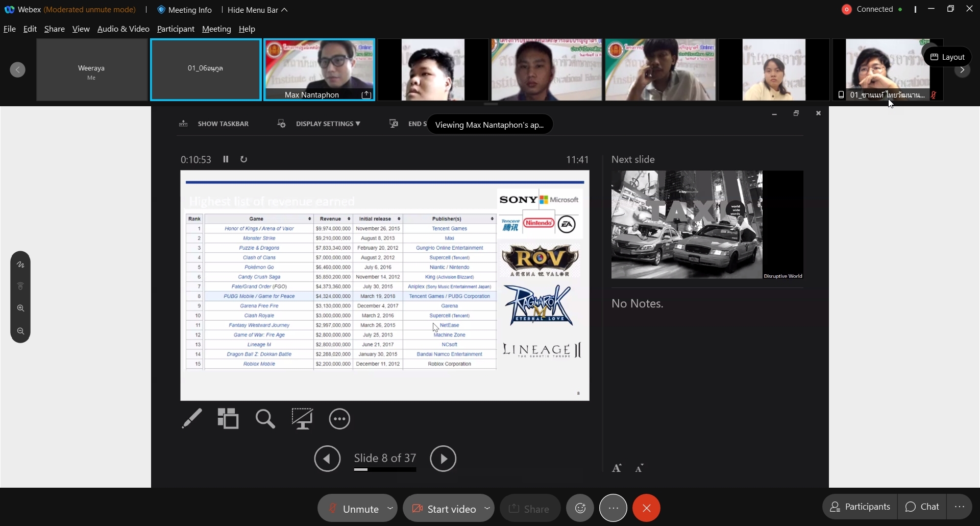The width and height of the screenshot is (980, 526).
Task: Make the notes text smaller
Action: (640, 468)
